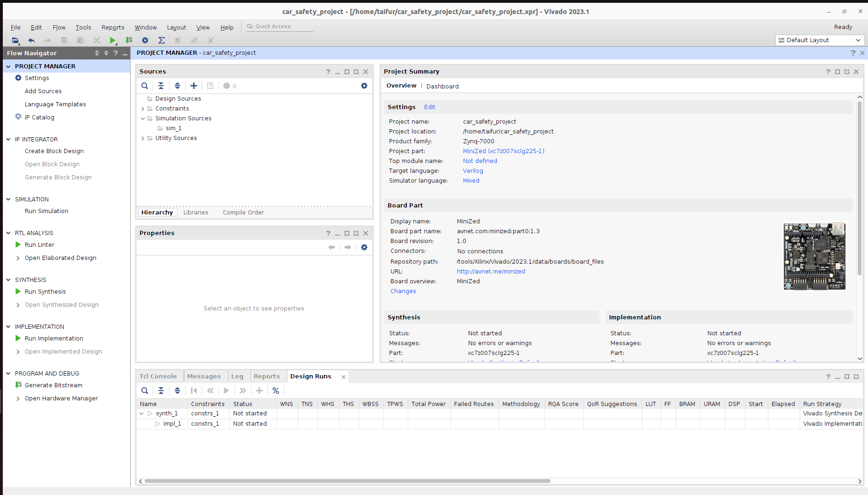
Task: Collapse synth_1 run row
Action: pos(141,414)
